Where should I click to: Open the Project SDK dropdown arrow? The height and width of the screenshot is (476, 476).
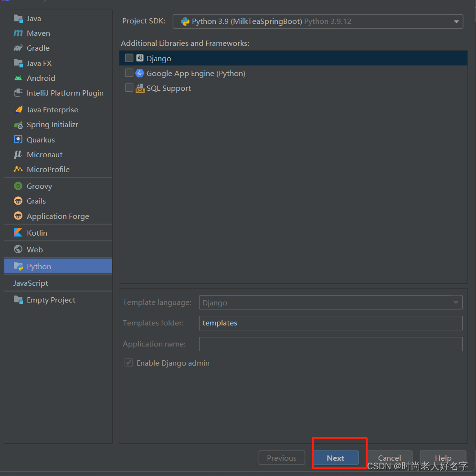coord(456,22)
